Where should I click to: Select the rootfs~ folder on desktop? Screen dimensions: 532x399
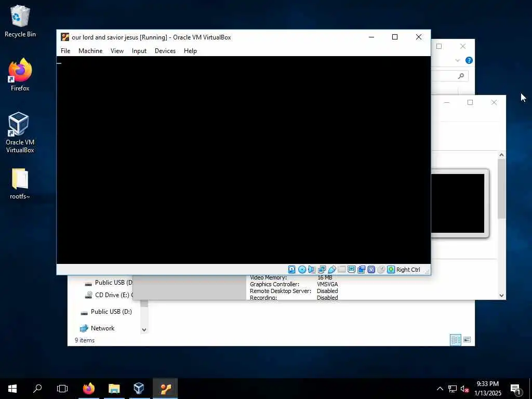[x=20, y=184]
